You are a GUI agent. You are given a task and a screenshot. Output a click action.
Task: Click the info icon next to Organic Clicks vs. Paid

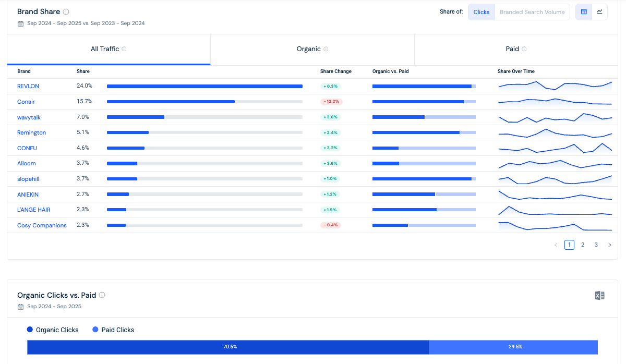click(x=103, y=295)
